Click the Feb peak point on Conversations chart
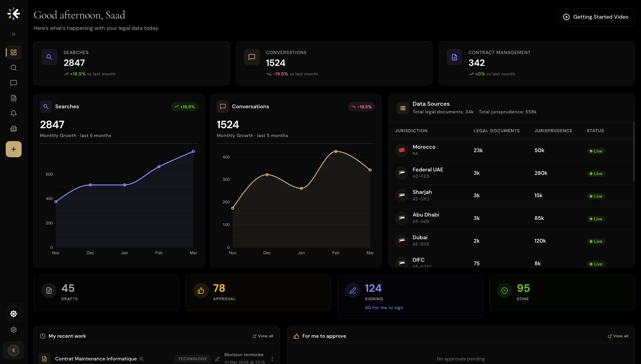641x364 pixels. pos(336,151)
